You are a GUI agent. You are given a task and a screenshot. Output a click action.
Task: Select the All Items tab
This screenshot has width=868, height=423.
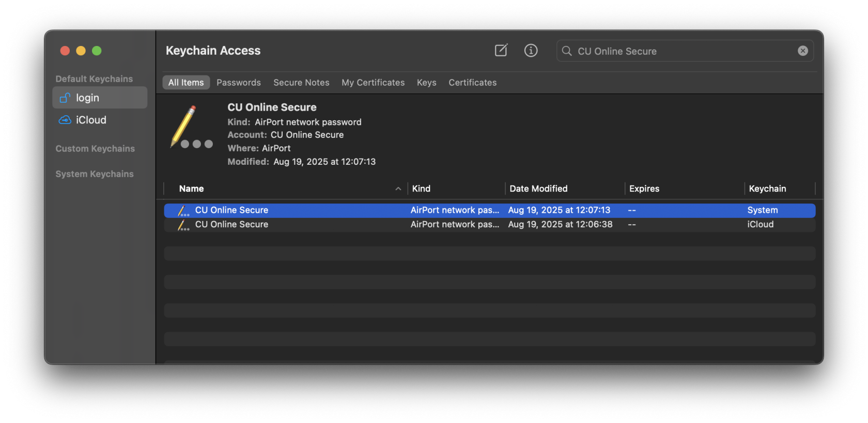click(x=186, y=83)
